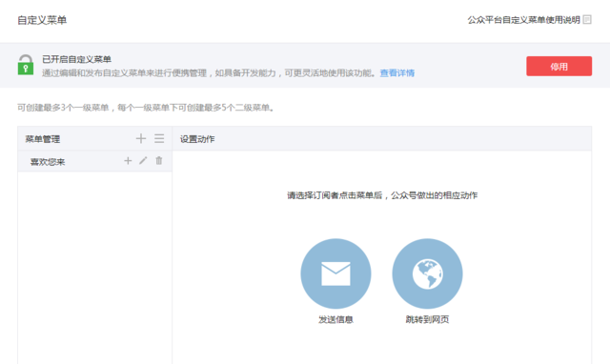Click the document icon beside 使用说明
Image resolution: width=610 pixels, height=364 pixels.
point(587,19)
